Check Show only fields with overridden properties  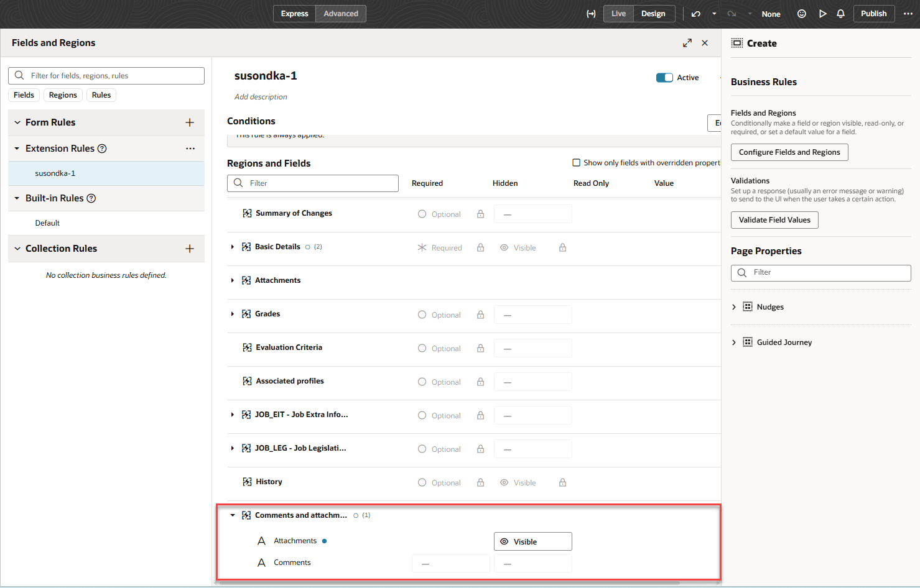coord(576,163)
